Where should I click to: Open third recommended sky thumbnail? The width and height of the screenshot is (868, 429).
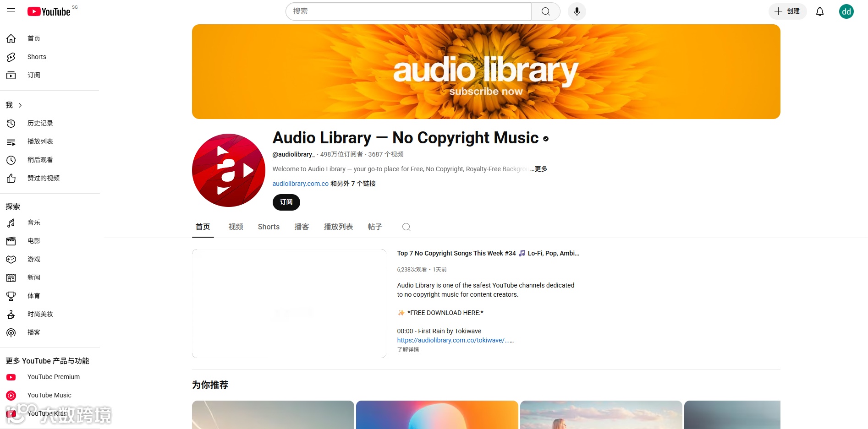pos(601,415)
